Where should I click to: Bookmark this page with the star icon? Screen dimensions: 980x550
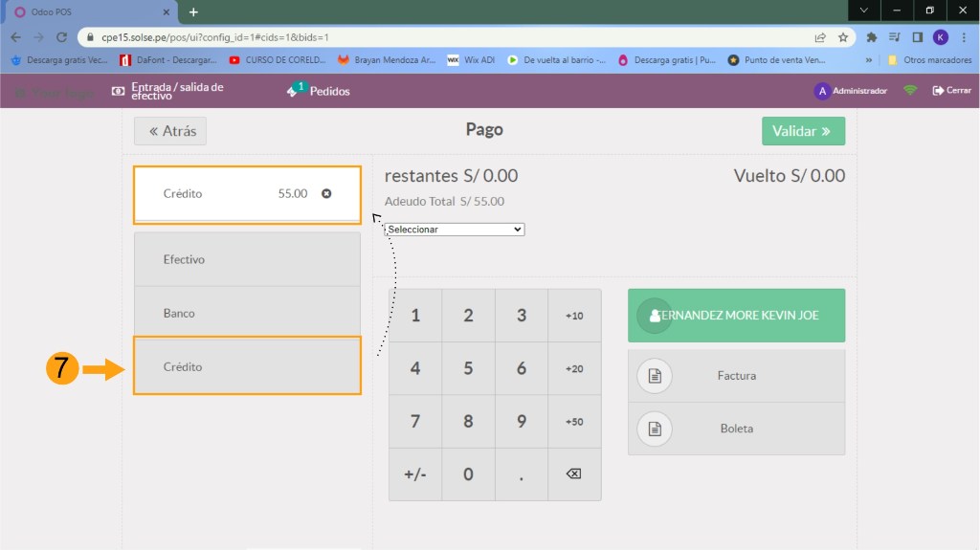coord(843,37)
